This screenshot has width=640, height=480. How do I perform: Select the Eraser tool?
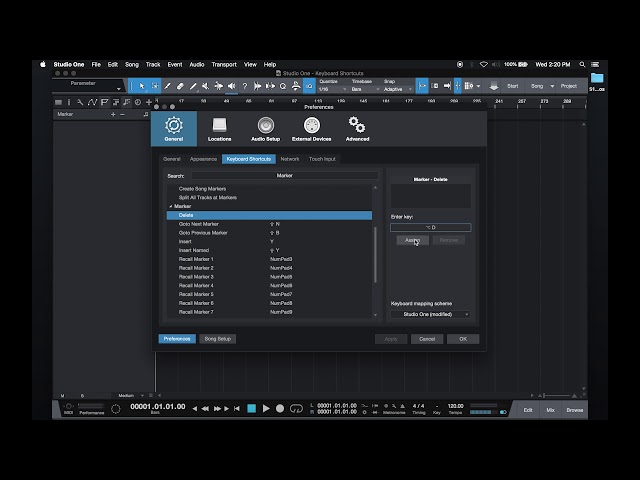pos(180,86)
